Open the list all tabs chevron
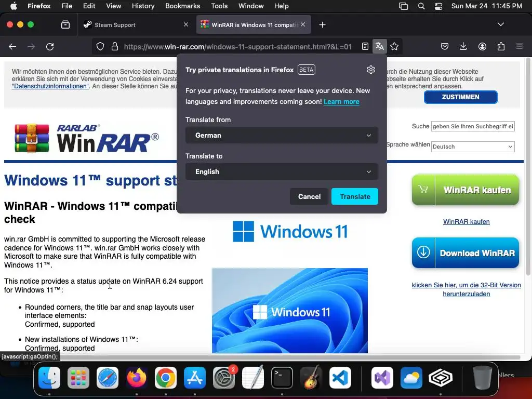Viewport: 532px width, 399px height. click(x=500, y=24)
